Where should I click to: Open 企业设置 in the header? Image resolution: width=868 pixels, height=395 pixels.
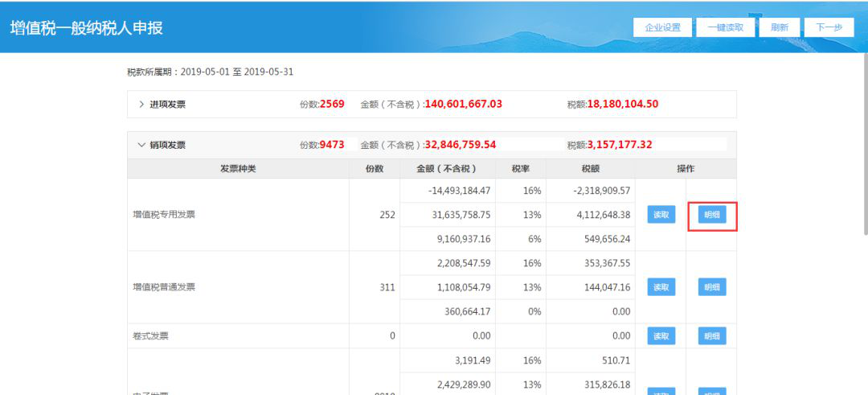pyautogui.click(x=662, y=27)
